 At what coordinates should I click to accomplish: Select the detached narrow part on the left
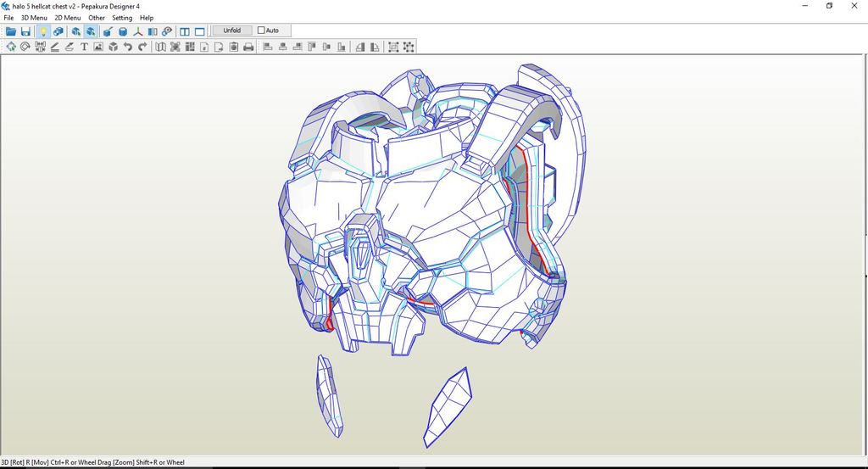[x=330, y=396]
